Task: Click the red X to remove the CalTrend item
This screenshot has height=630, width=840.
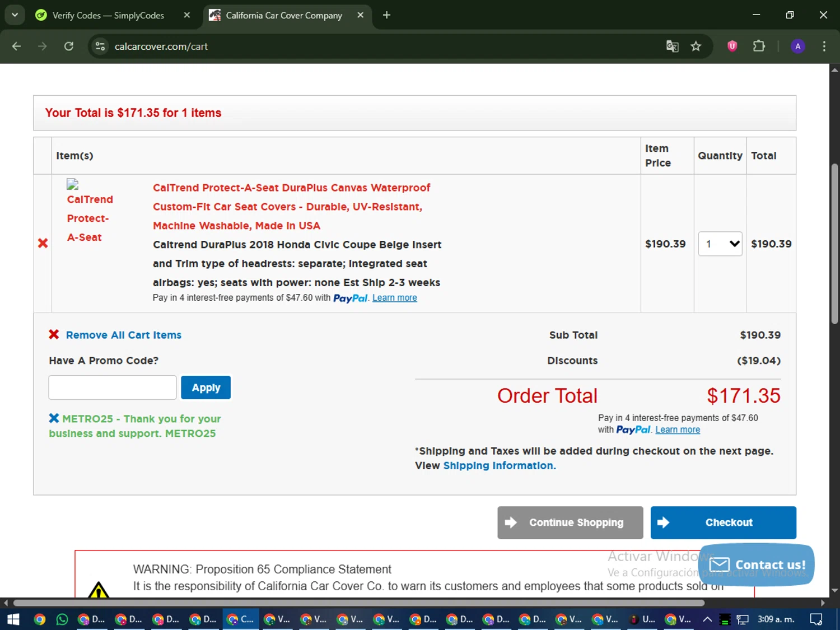Action: [43, 243]
